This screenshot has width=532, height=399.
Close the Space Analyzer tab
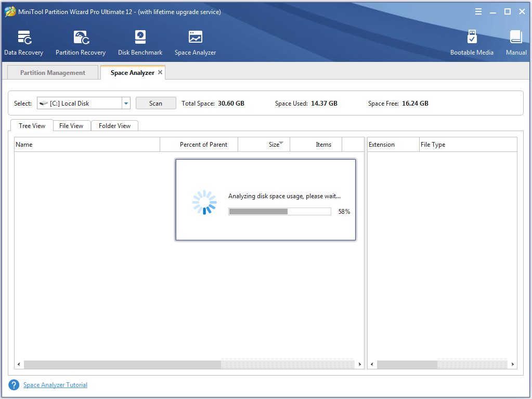point(160,72)
